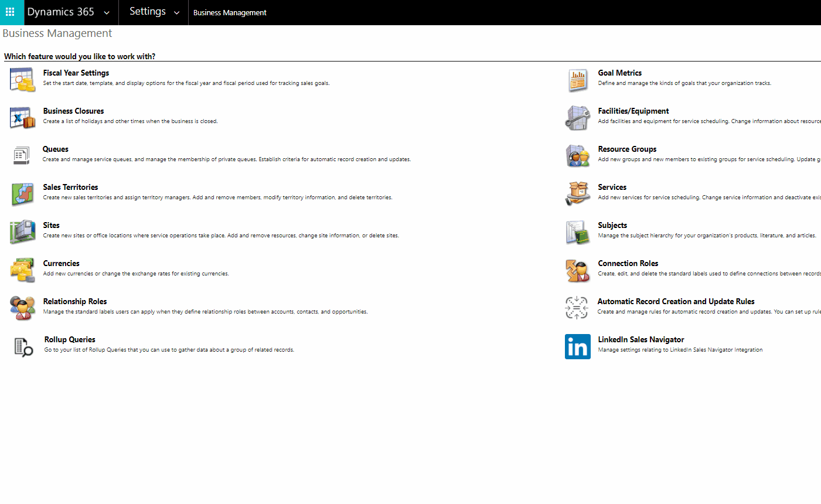821x504 pixels.
Task: Click the Sites building icon
Action: 22,232
